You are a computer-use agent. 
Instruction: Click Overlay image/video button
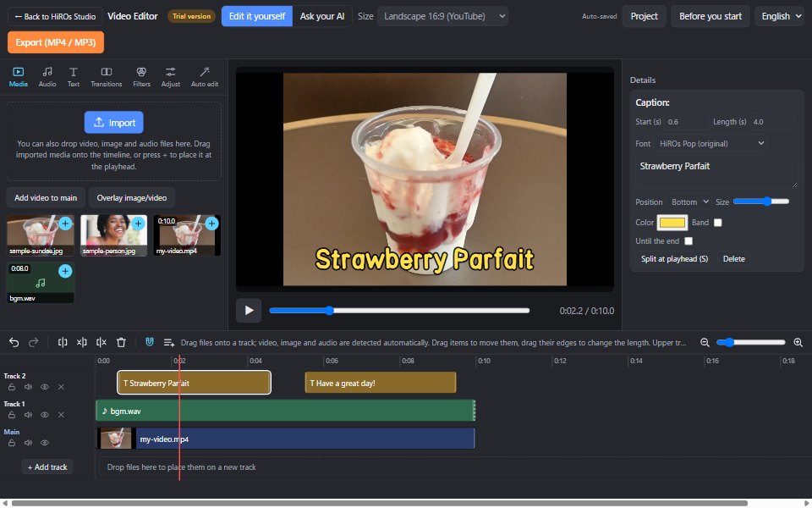(132, 198)
